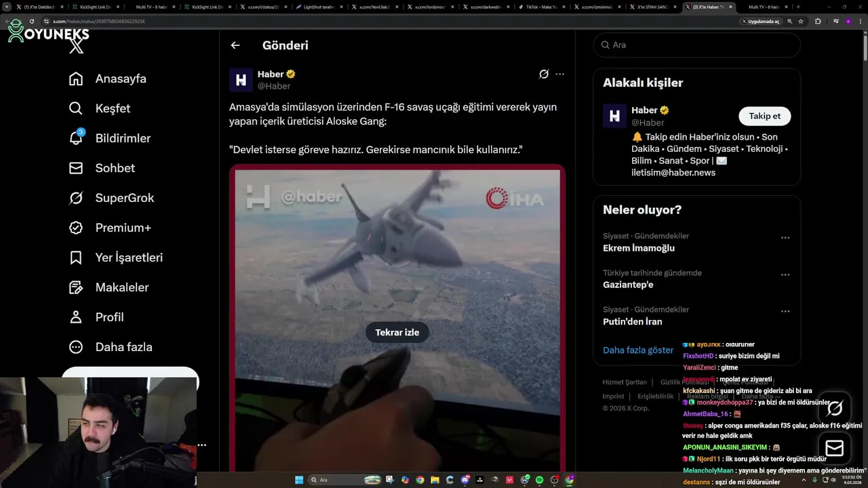
Task: Open Spotify from the taskbar
Action: 540,480
